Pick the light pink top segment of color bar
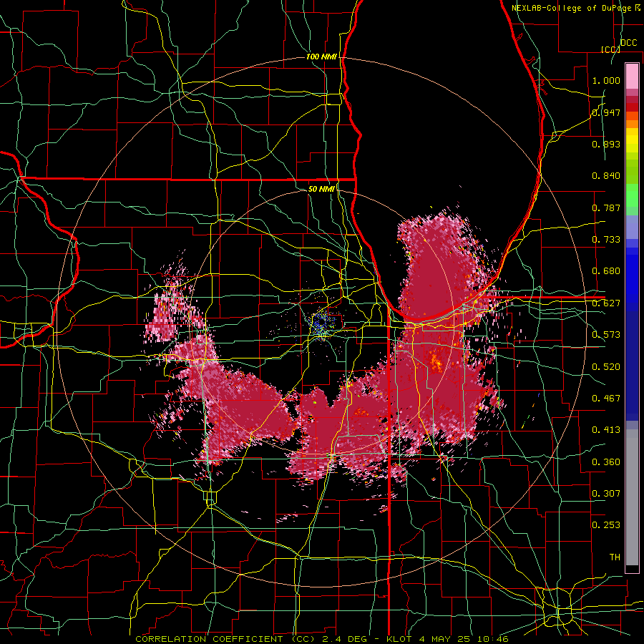The width and height of the screenshot is (644, 644). point(632,76)
